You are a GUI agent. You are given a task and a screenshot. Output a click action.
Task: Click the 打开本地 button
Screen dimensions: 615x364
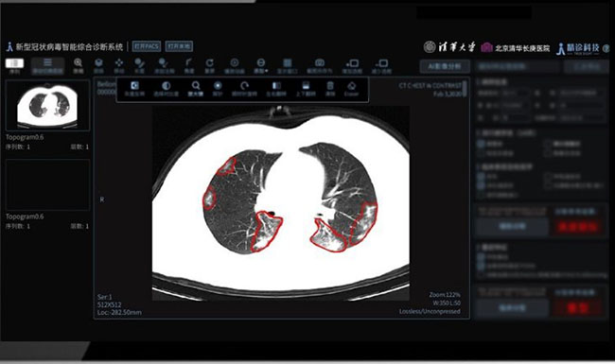[179, 46]
